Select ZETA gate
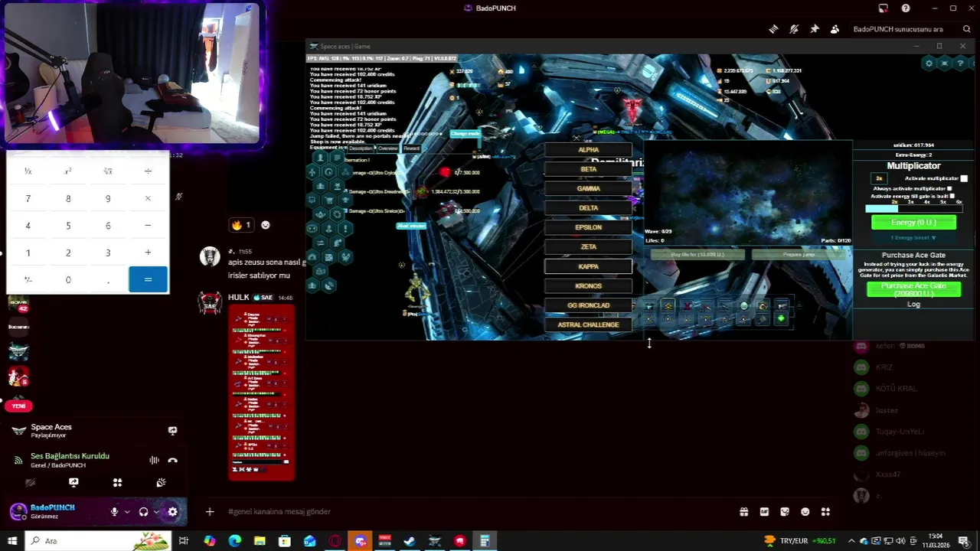 588,246
